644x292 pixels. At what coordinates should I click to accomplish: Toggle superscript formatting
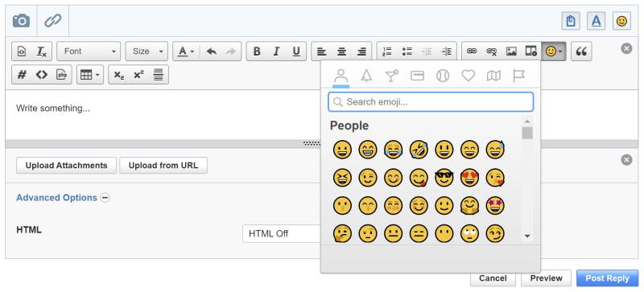[x=138, y=75]
